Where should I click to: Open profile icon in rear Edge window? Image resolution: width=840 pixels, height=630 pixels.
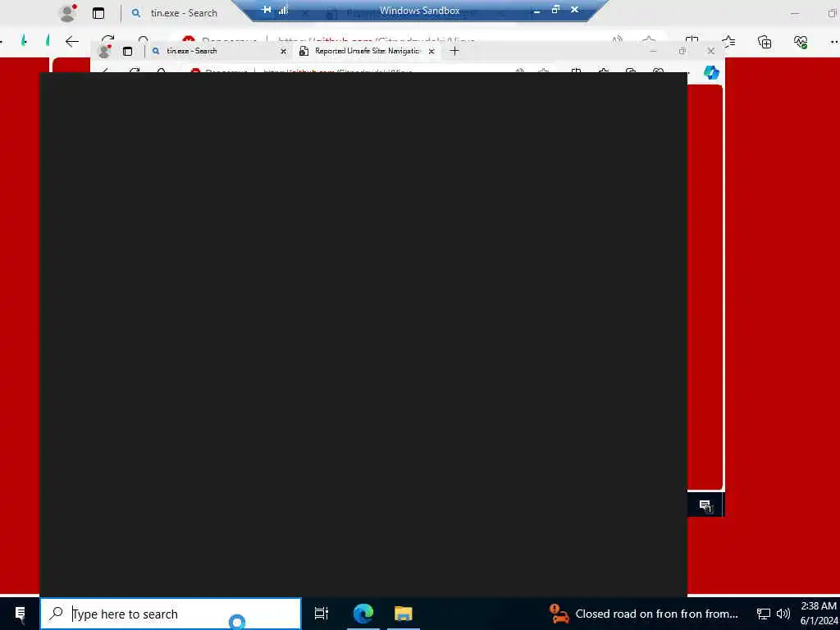(x=67, y=13)
